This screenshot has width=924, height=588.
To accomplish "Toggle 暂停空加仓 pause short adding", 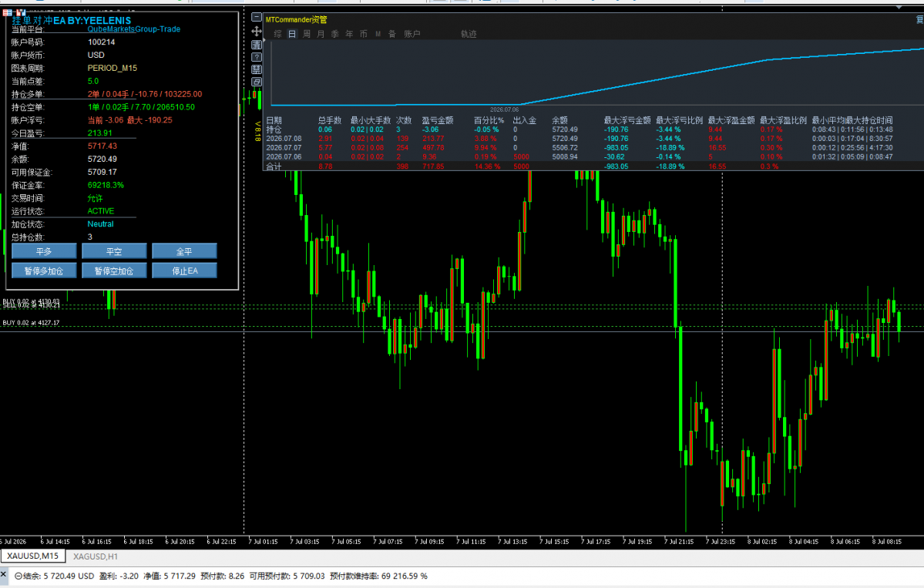I will [x=114, y=270].
